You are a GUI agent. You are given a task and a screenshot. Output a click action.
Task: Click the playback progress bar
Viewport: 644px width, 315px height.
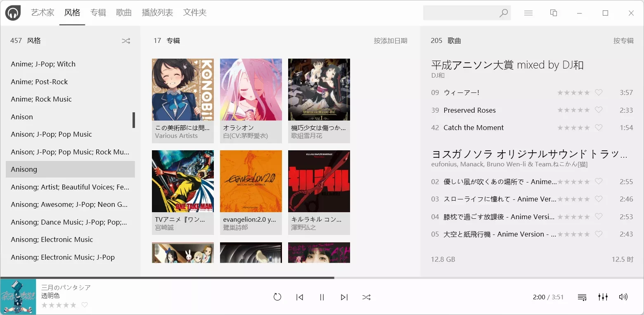(x=322, y=278)
